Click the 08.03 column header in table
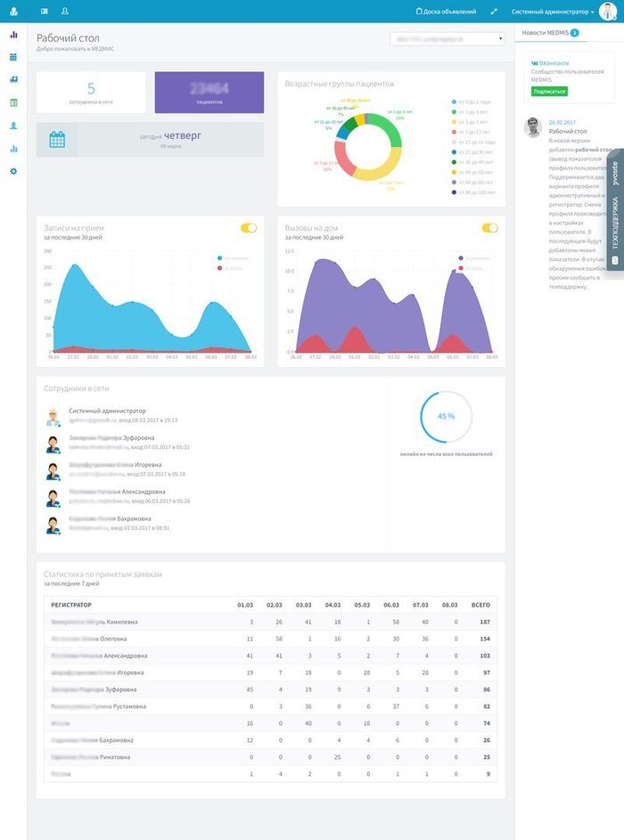Image resolution: width=624 pixels, height=840 pixels. coord(450,605)
